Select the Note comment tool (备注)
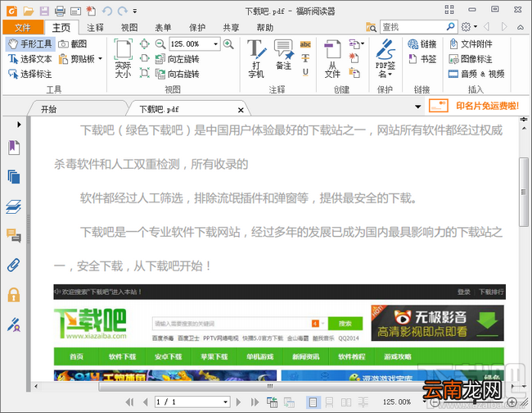This screenshot has height=413, width=532. [284, 54]
